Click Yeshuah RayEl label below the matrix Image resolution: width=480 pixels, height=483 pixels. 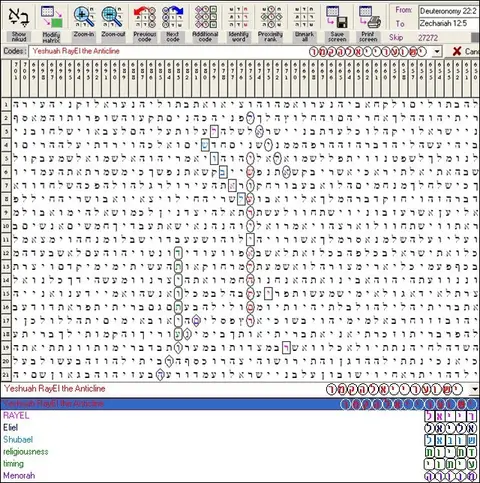pos(55,389)
